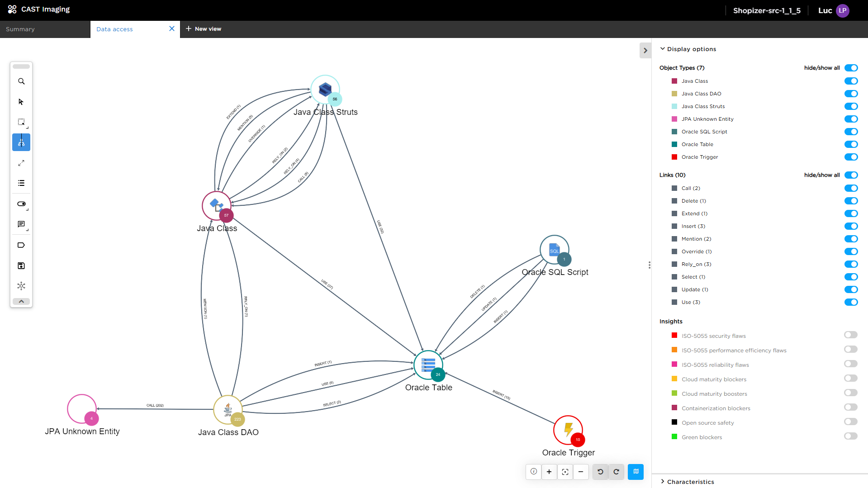Click the search magnifier tool in left toolbar
This screenshot has width=868, height=488.
(21, 81)
